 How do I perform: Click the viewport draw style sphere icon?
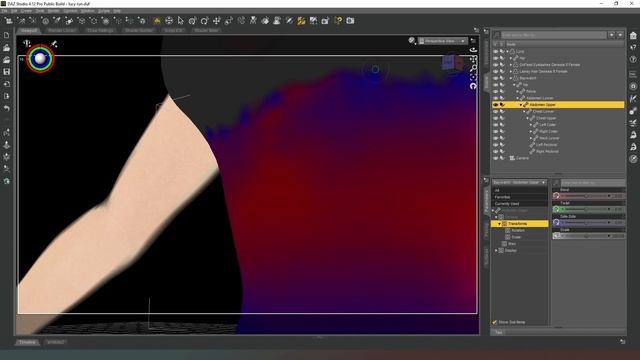click(411, 40)
